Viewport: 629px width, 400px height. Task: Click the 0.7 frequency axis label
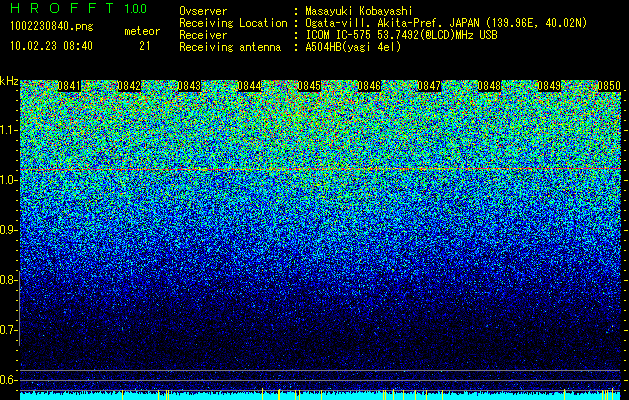pos(8,330)
